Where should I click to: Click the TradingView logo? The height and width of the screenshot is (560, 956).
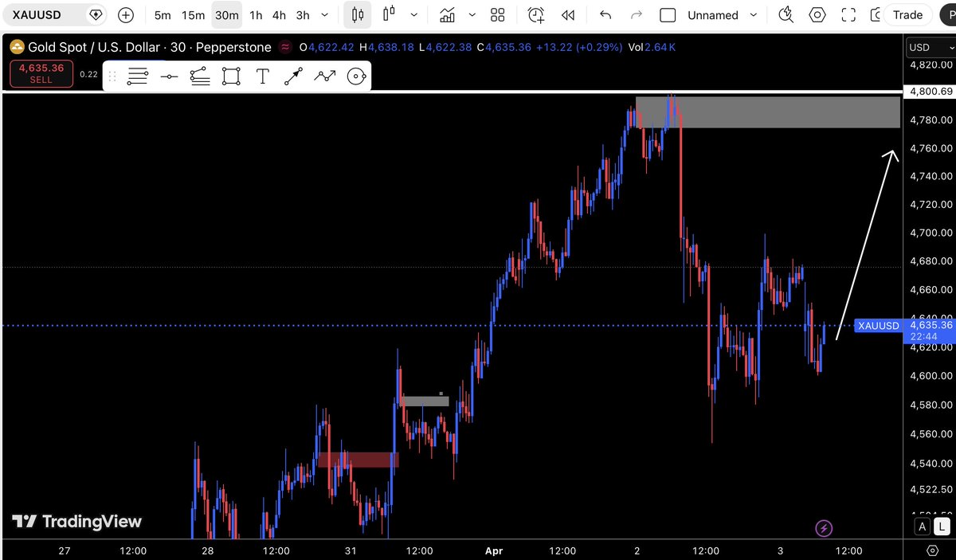pyautogui.click(x=76, y=522)
